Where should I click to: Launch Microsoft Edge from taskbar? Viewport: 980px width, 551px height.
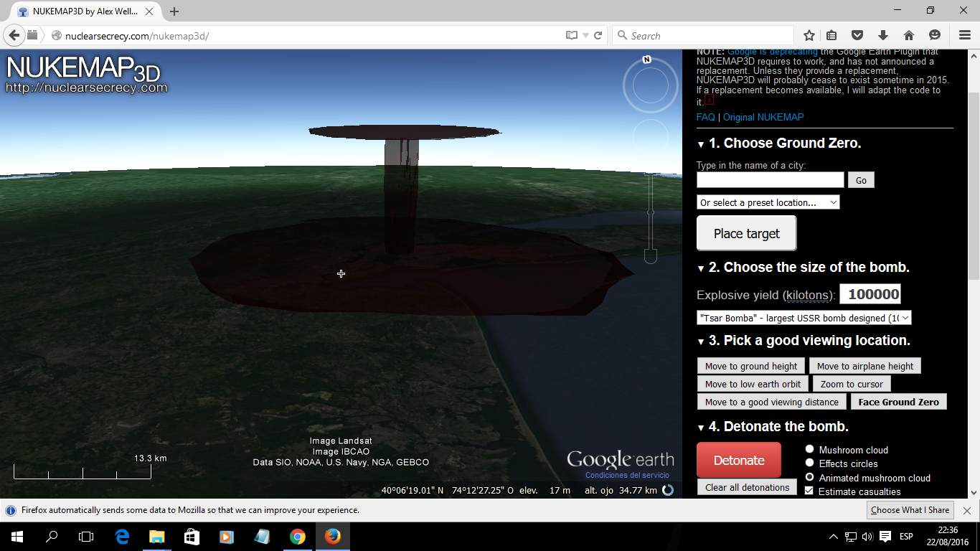pos(122,536)
